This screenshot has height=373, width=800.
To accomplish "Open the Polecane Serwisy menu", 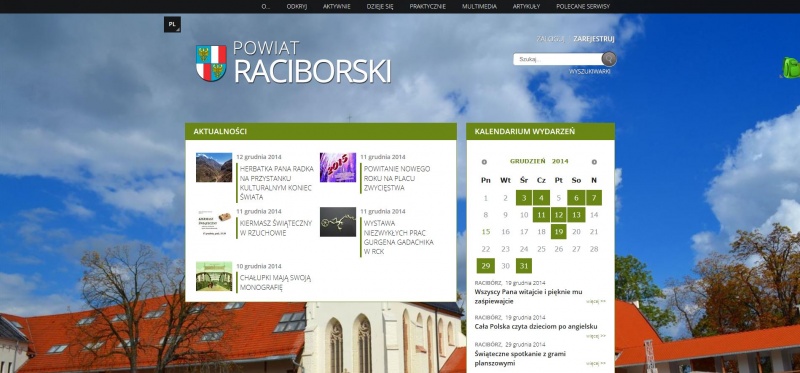I will click(583, 7).
